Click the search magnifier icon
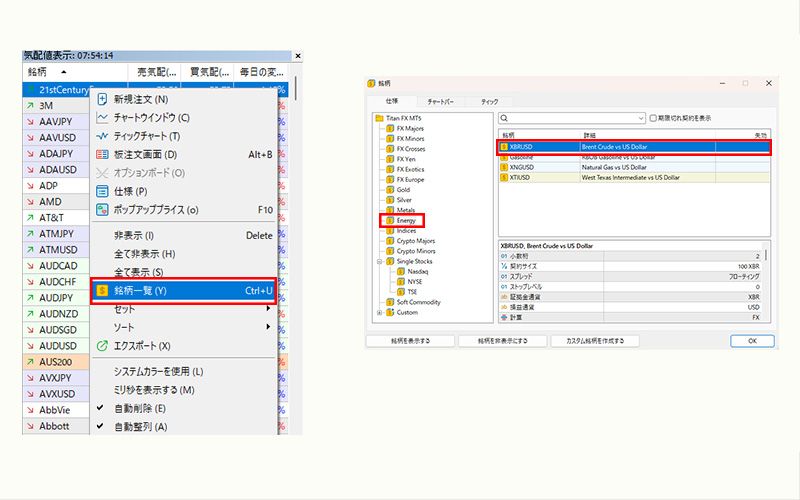 pyautogui.click(x=504, y=118)
